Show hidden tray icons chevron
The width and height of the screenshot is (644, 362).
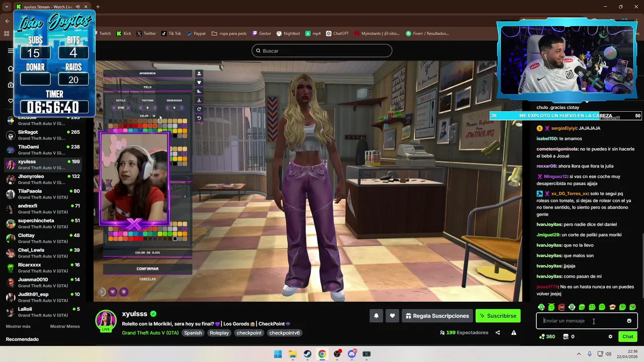(579, 354)
